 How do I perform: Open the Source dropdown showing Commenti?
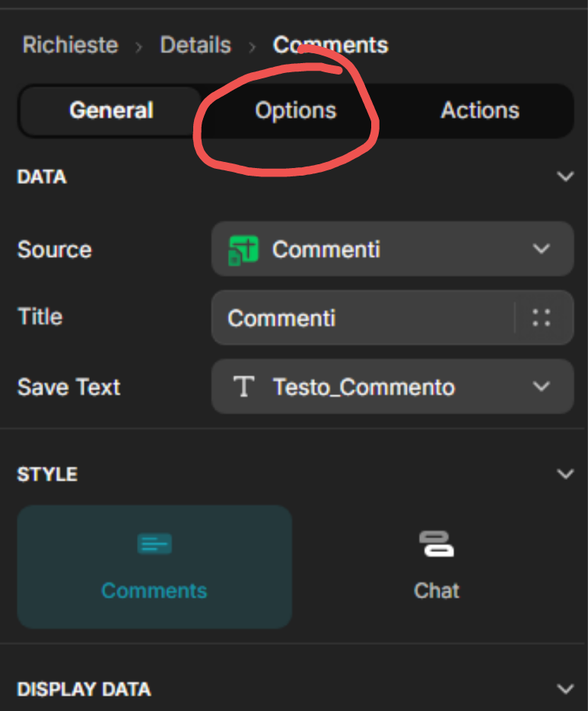click(392, 249)
